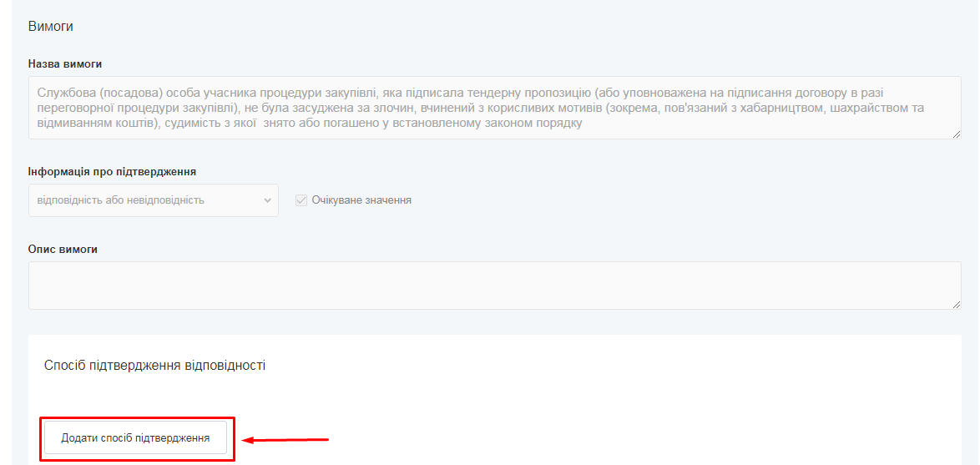The width and height of the screenshot is (980, 465).
Task: Click the Вимоги section heading
Action: 51,27
